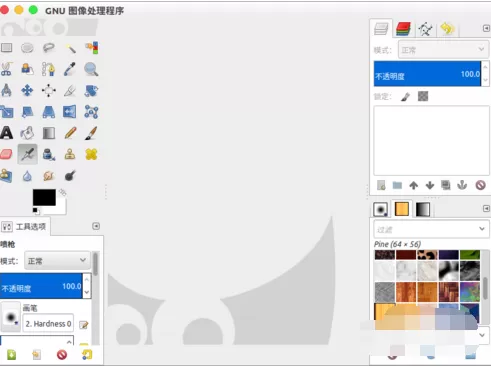Select the Measure compass tool
Viewport: 491px width, 366px height.
[x=6, y=90]
